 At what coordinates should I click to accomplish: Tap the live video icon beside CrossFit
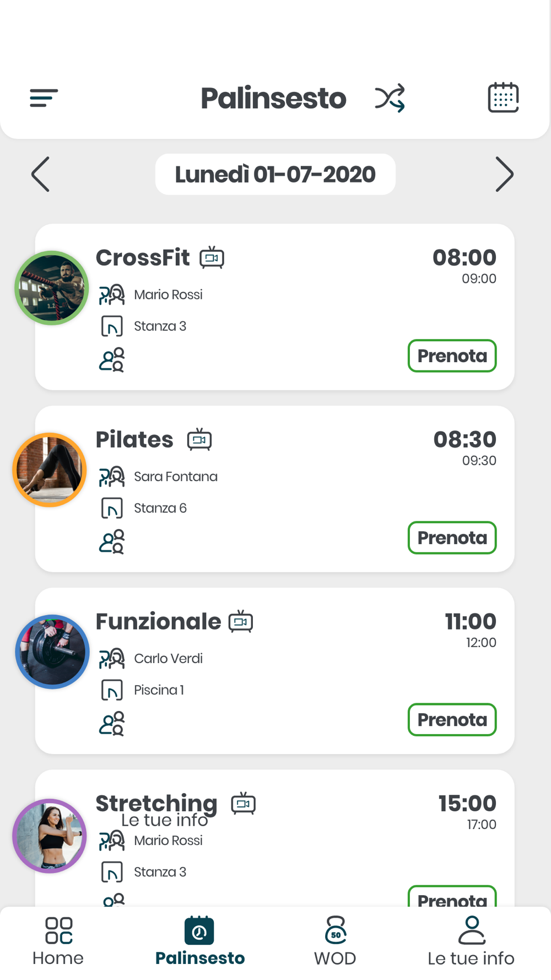coord(212,257)
